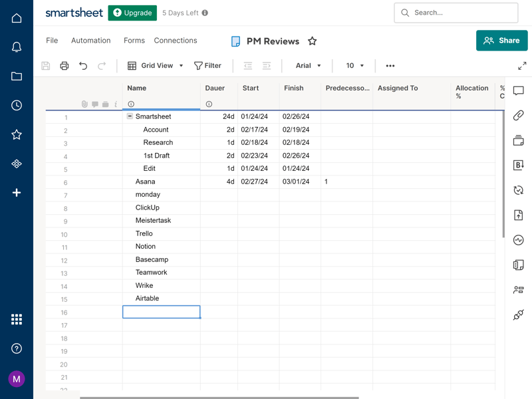Click the PM Reviews sheet title
The width and height of the screenshot is (532, 399).
[x=273, y=41]
